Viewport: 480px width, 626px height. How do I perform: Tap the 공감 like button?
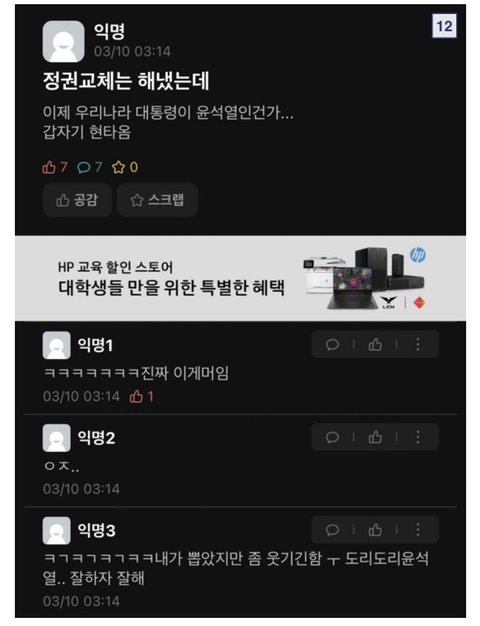coord(77,200)
